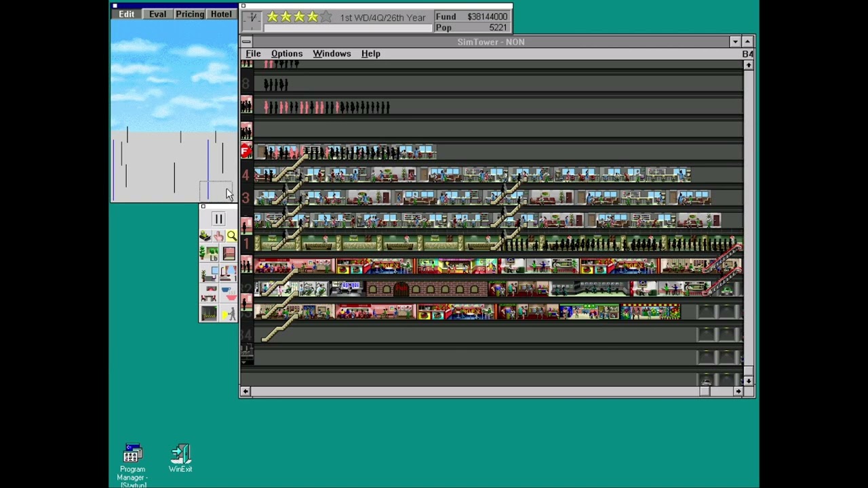The height and width of the screenshot is (488, 868).
Task: Open the Windows menu
Action: pos(332,54)
